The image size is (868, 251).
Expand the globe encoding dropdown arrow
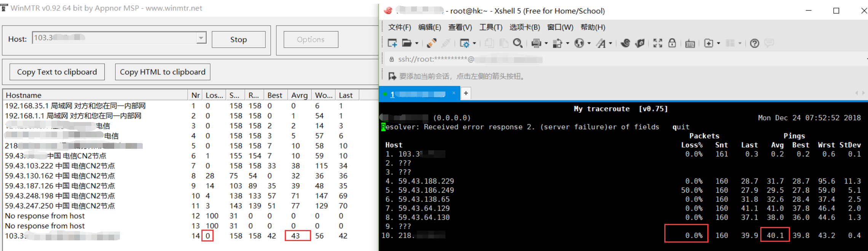[589, 43]
